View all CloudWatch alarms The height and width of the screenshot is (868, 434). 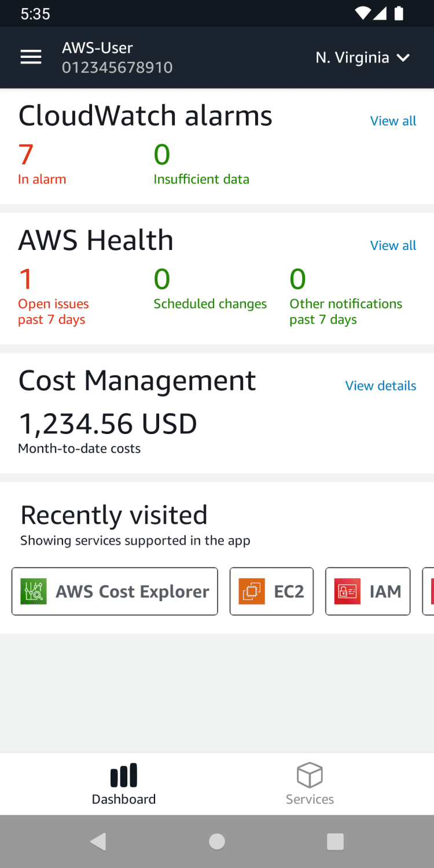pos(393,121)
